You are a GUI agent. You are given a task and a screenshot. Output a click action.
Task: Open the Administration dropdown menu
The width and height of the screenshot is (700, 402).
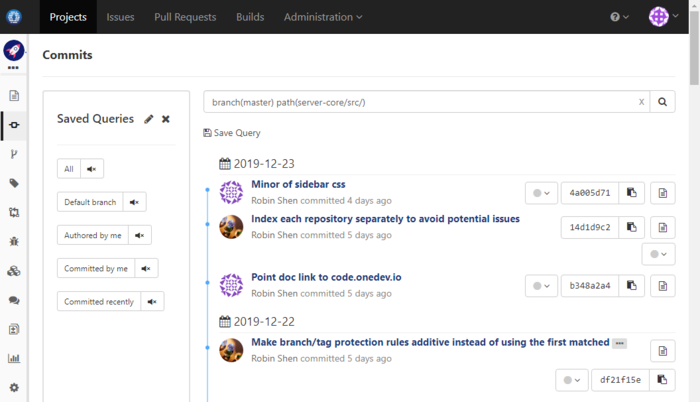pyautogui.click(x=323, y=17)
